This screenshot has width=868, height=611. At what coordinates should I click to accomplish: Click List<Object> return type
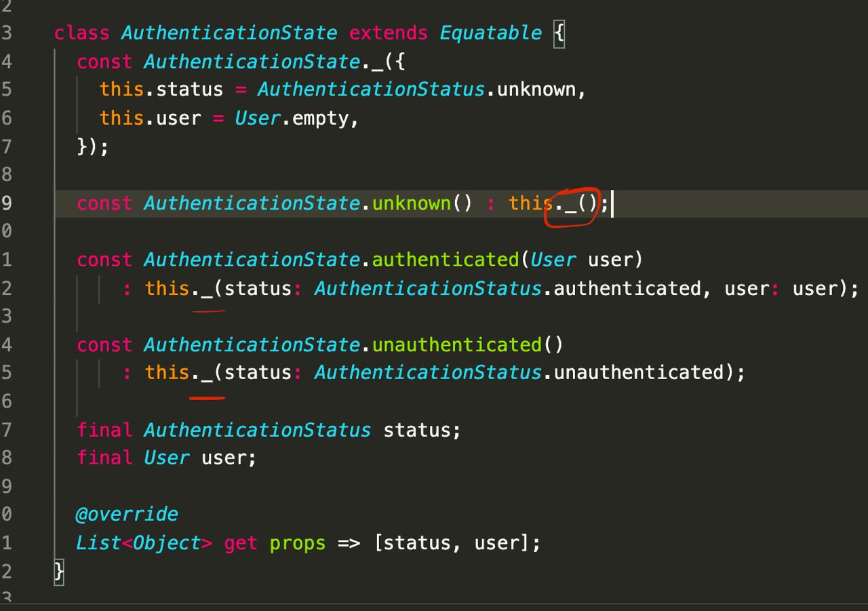[144, 543]
